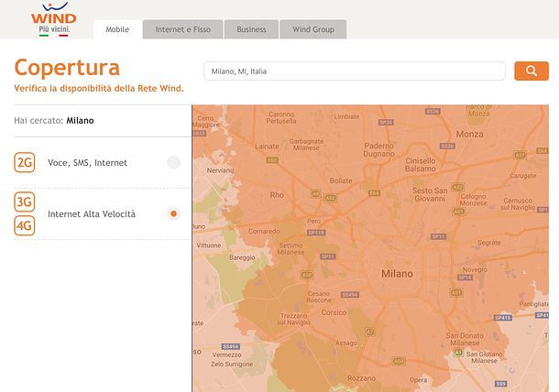The height and width of the screenshot is (392, 559).
Task: Click Rozzano label on the map
Action: pos(361,378)
